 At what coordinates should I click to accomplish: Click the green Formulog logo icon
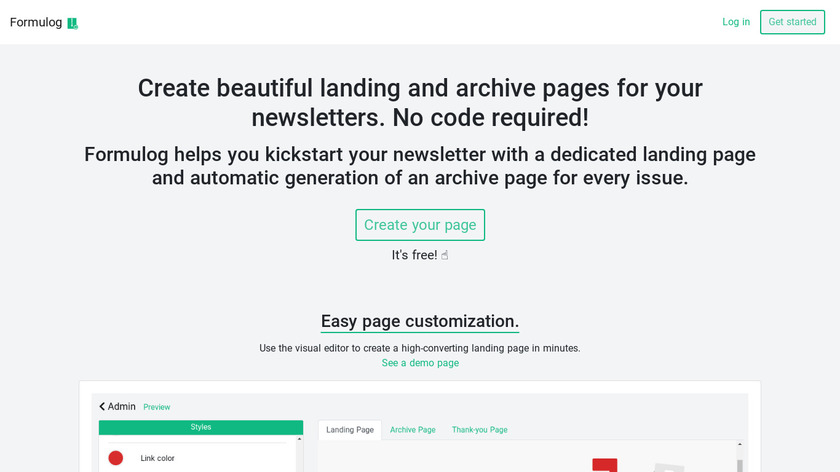[73, 23]
